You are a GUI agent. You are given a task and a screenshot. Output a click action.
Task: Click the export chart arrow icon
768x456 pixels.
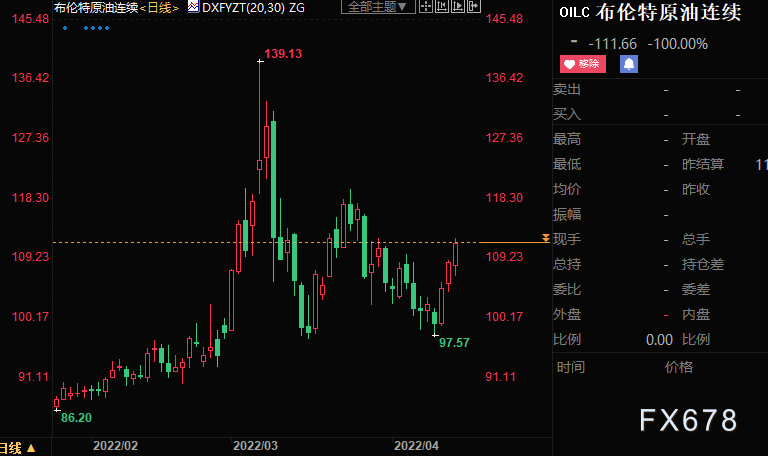pos(474,6)
